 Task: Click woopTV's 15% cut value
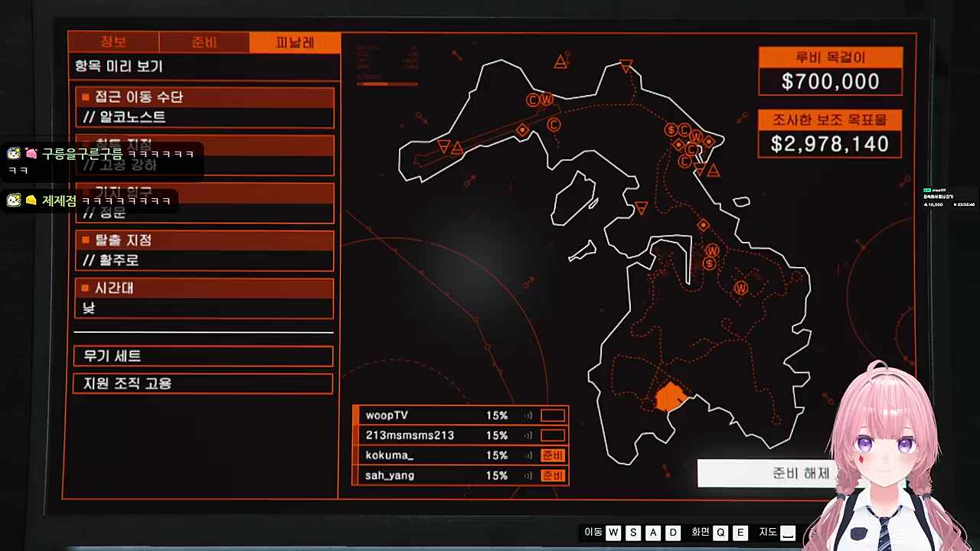[497, 416]
